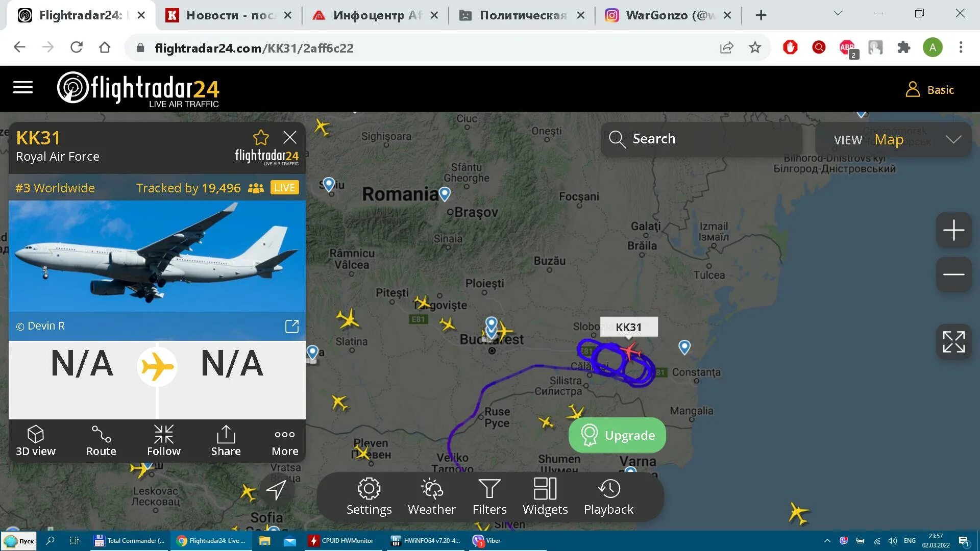Toggle fullscreen map view
Screen dimensions: 980x551
coord(953,342)
